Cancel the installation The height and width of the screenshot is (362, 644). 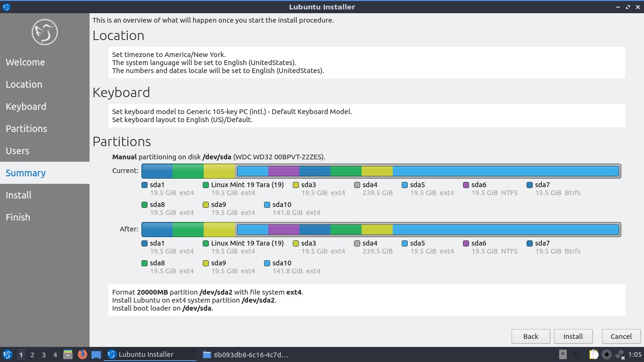[x=621, y=336]
